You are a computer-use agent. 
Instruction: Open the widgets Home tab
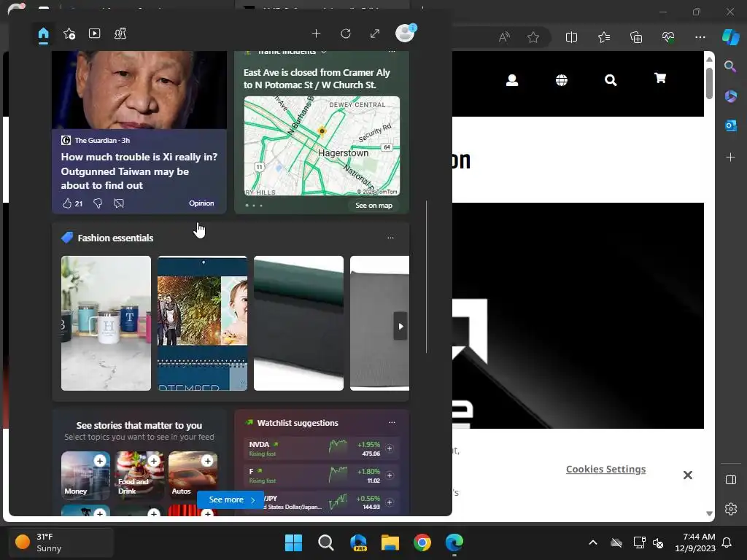click(43, 34)
